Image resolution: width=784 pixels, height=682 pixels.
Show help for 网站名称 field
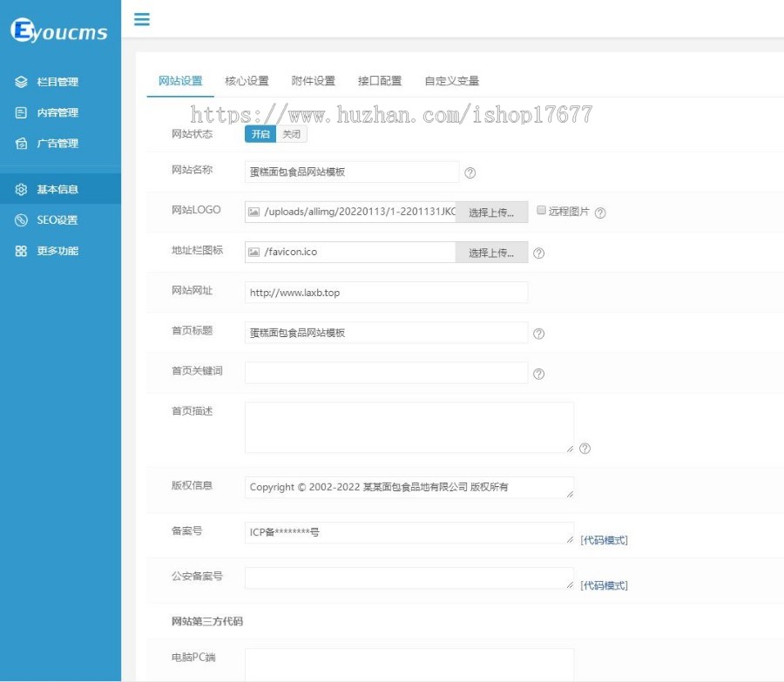click(x=470, y=173)
